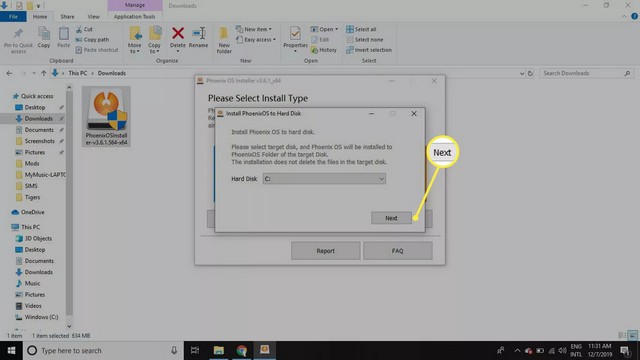
Task: Click the volume icon in system tray
Action: click(562, 351)
